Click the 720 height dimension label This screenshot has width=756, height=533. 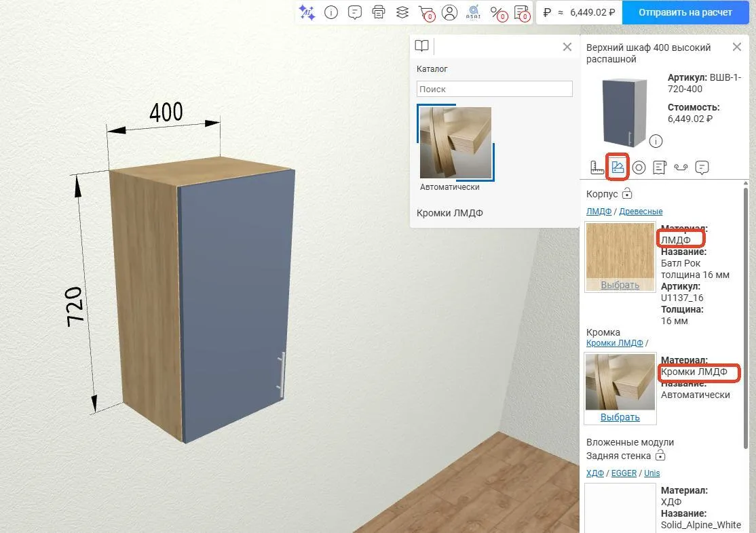75,307
